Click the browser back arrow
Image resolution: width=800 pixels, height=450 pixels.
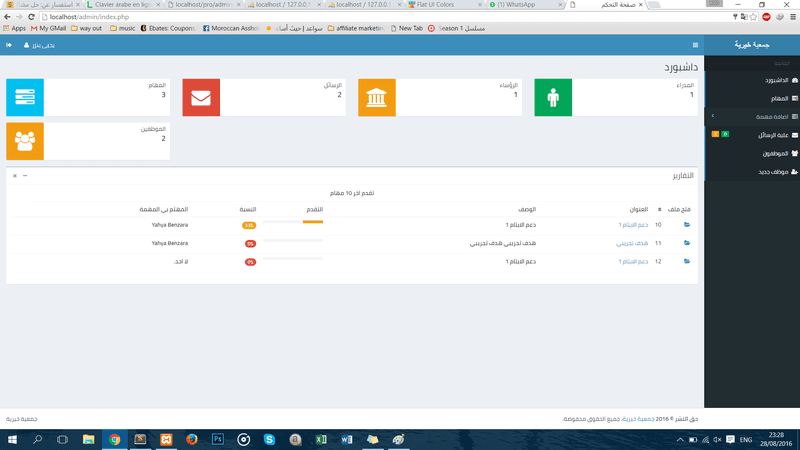[x=7, y=17]
